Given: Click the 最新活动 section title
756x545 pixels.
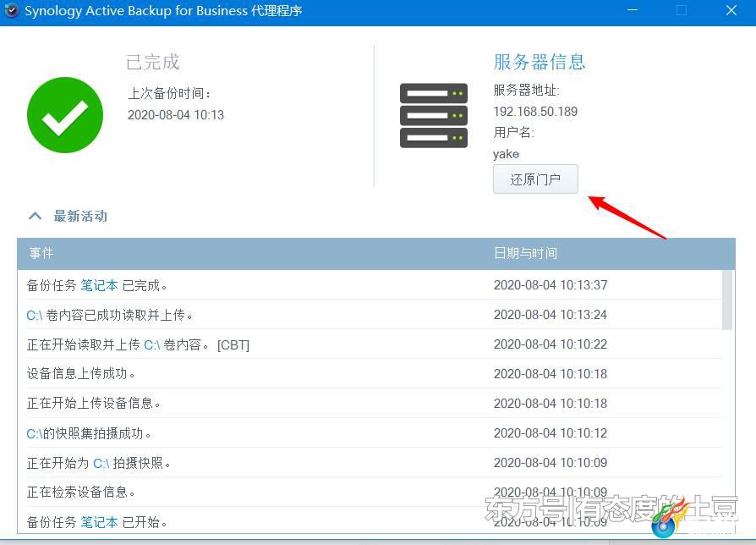Looking at the screenshot, I should tap(80, 216).
